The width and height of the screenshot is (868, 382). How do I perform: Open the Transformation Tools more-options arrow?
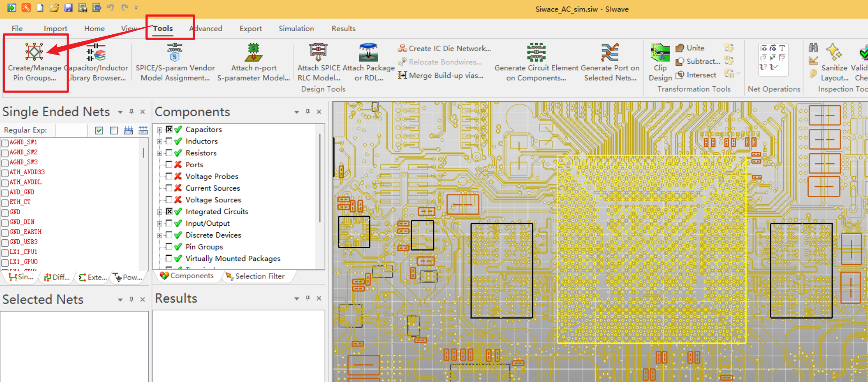coord(738,73)
